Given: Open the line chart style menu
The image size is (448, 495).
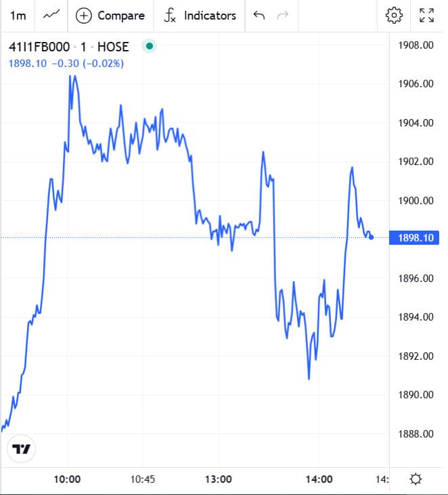Looking at the screenshot, I should pyautogui.click(x=51, y=16).
